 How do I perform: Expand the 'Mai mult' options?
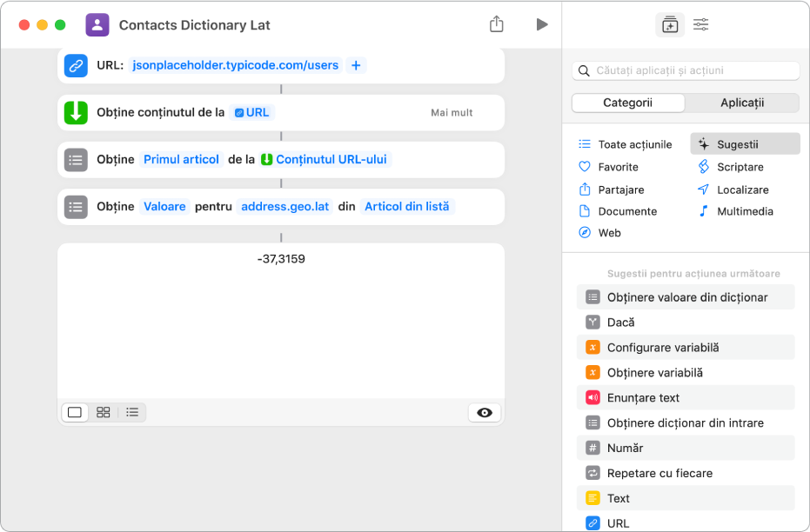click(x=452, y=112)
